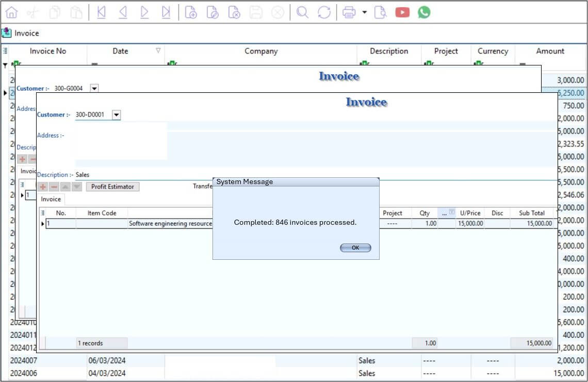Sort list by the Invoice No column

[x=48, y=51]
